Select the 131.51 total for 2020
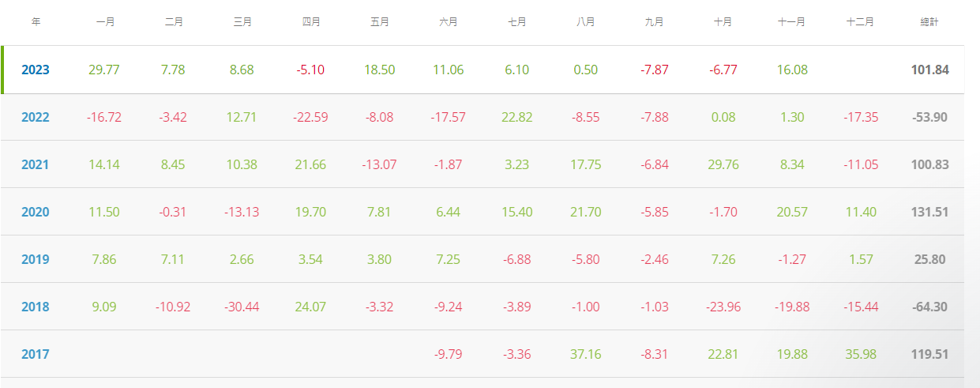Image resolution: width=980 pixels, height=388 pixels. tap(928, 212)
